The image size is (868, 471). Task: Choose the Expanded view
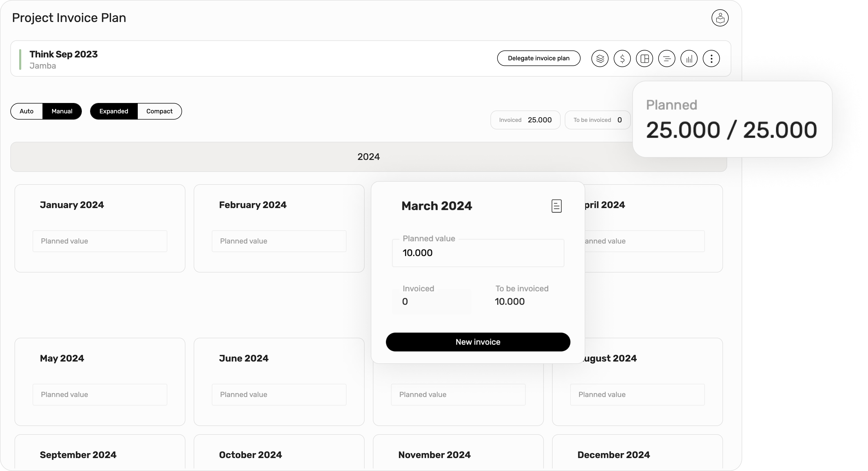pyautogui.click(x=114, y=112)
